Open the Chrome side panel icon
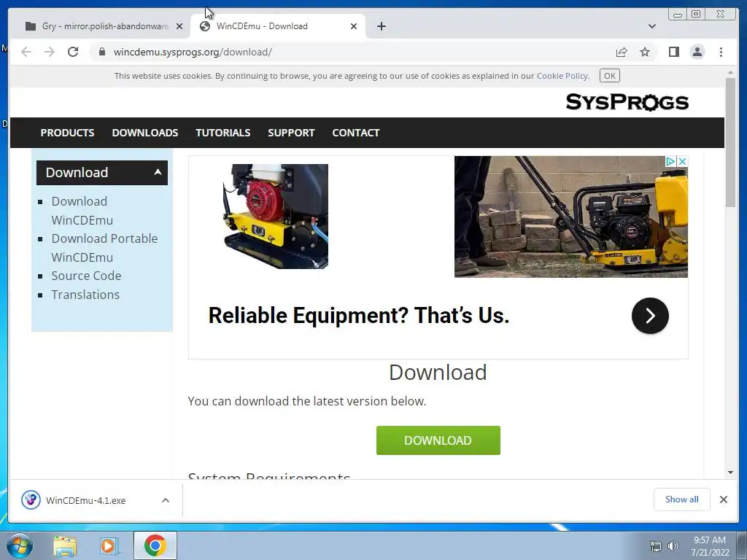This screenshot has width=747, height=560. 673,52
